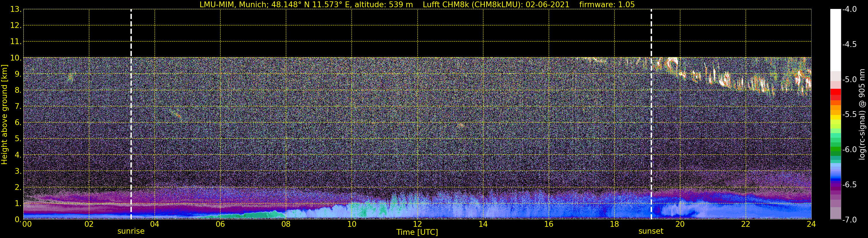The height and width of the screenshot is (238, 868).
Task: Click the "13." height axis tick label
Action: (x=16, y=10)
